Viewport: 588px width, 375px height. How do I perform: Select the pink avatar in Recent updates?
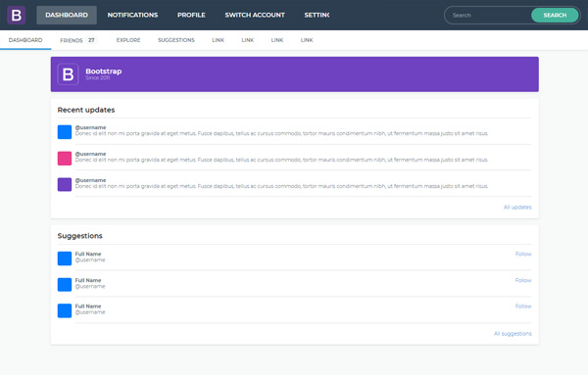(65, 158)
